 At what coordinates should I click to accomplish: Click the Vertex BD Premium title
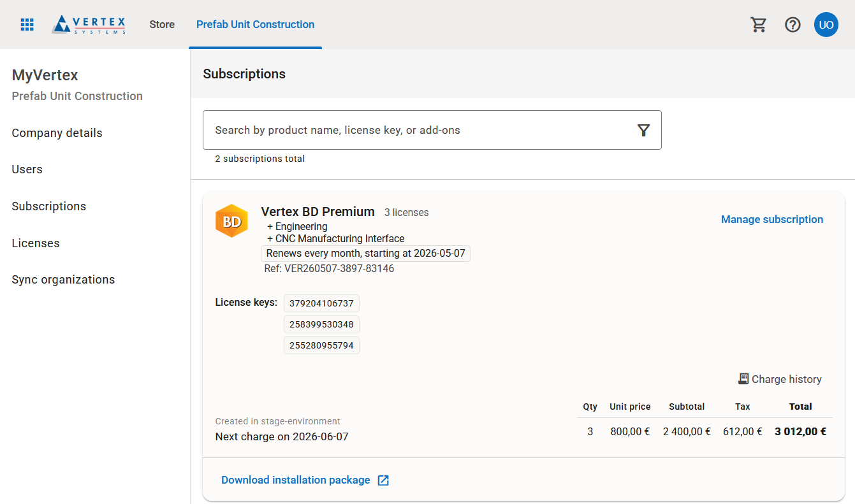point(318,212)
